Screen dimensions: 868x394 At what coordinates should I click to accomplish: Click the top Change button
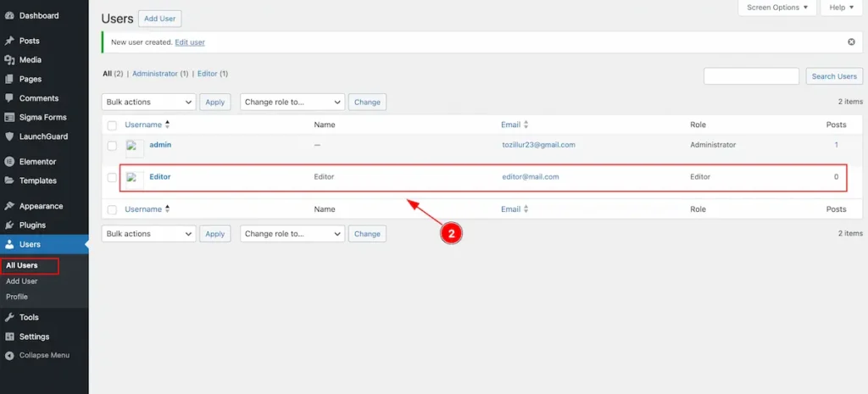367,102
